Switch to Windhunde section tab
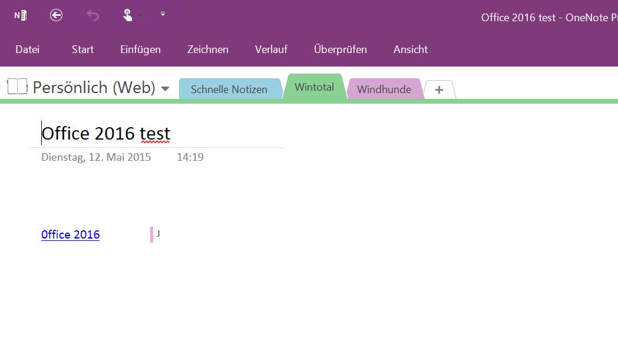This screenshot has height=364, width=618. [x=384, y=89]
